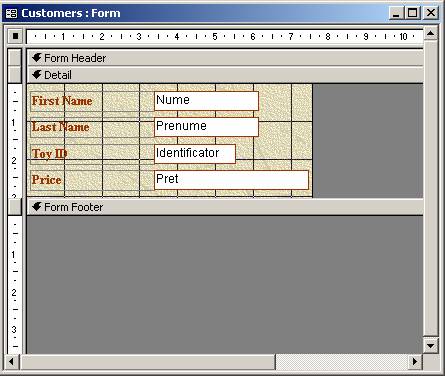Click the Identificator text box
This screenshot has width=445, height=376.
(195, 154)
